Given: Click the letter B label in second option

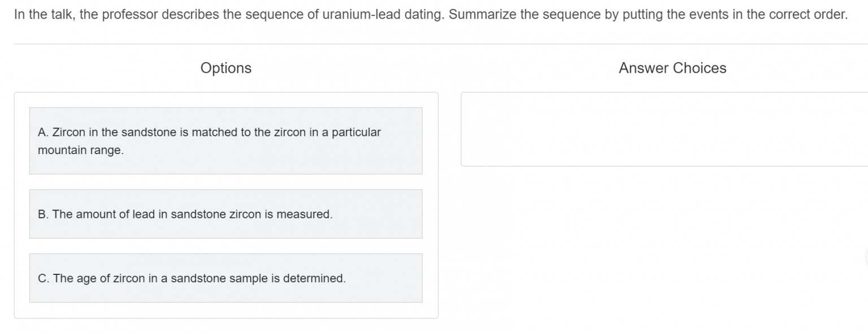Looking at the screenshot, I should (42, 214).
